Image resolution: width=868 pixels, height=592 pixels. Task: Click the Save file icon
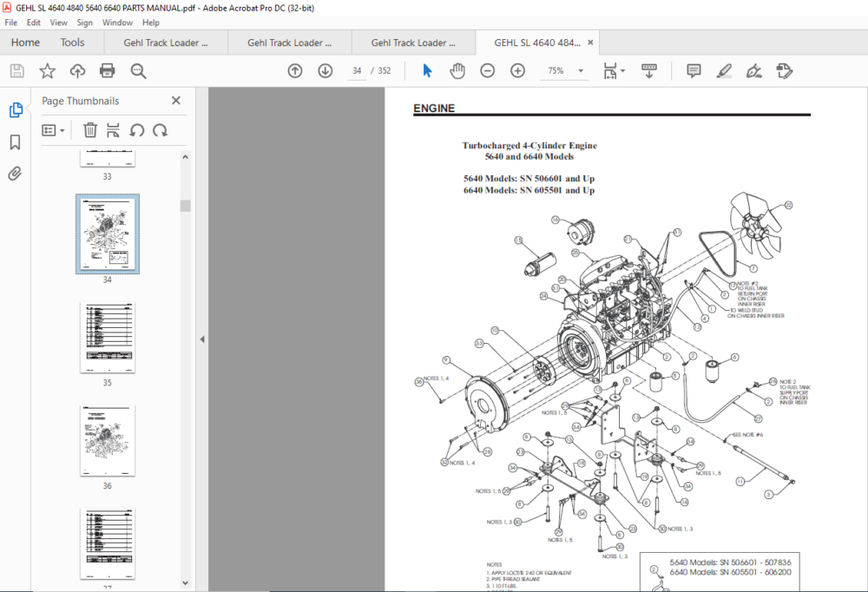coord(16,71)
